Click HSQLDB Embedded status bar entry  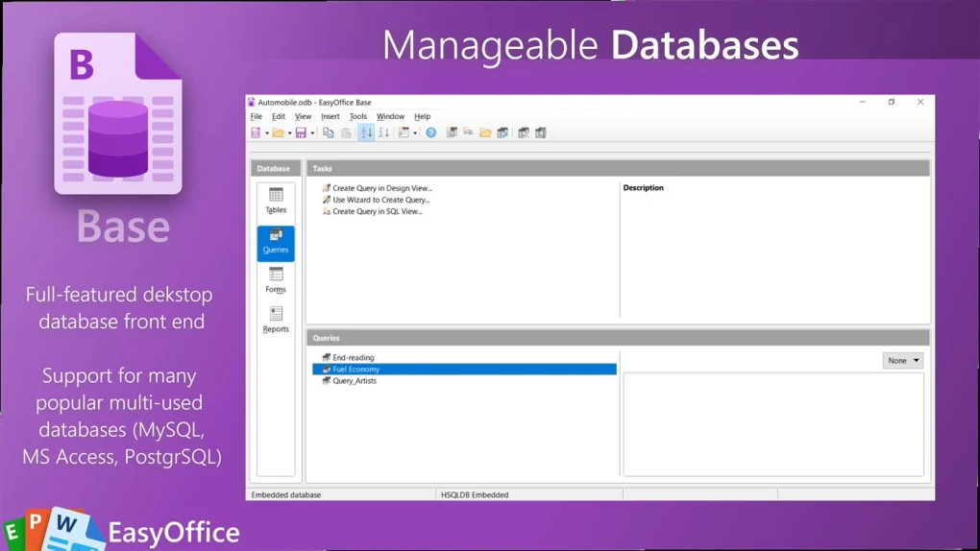click(x=475, y=494)
